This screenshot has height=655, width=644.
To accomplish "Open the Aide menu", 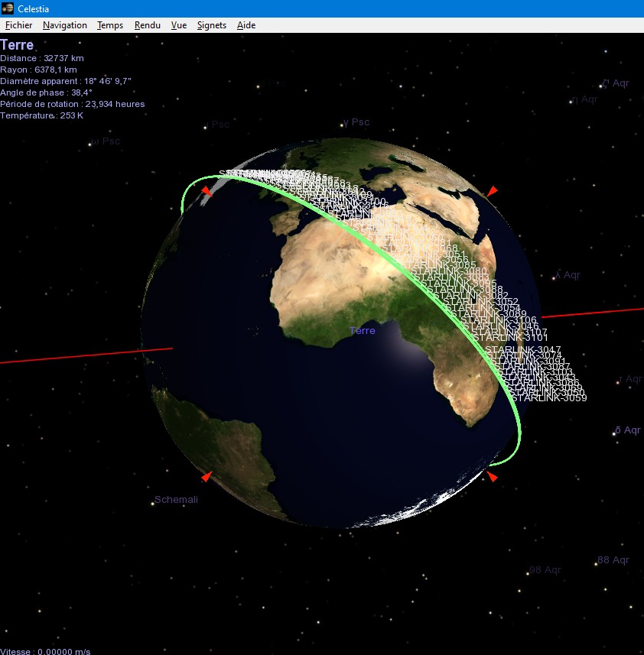I will click(246, 25).
